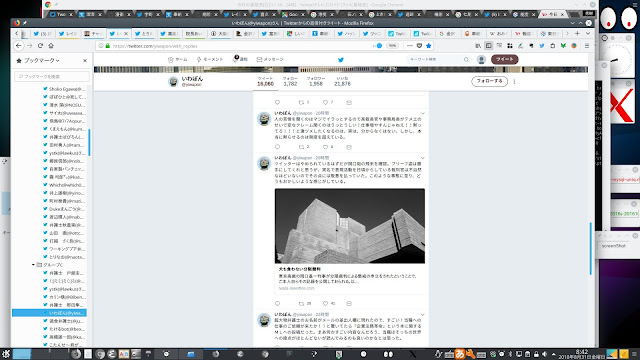Open Twitter 通知 notifications
640x360 pixels.
click(240, 60)
